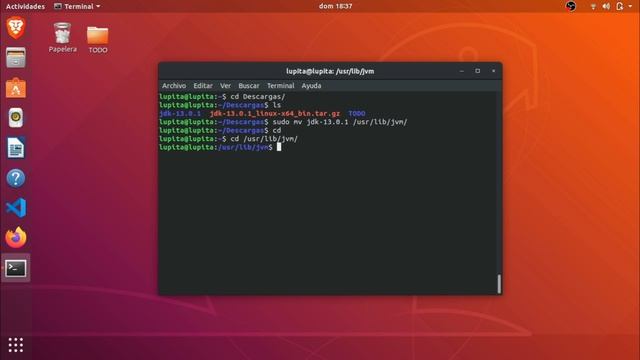640x360 pixels.
Task: Minimize the terminal window
Action: 462,71
